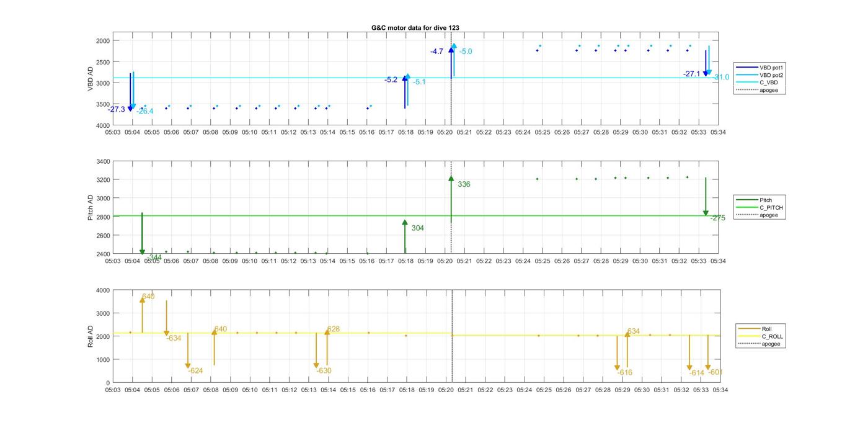Click the "628" roll data label
The image size is (868, 430).
click(333, 329)
